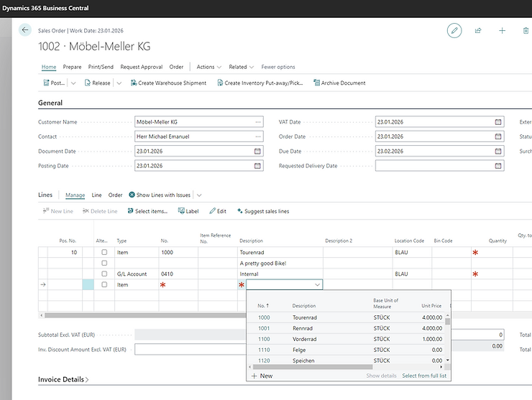Viewport: 532px width, 400px height.
Task: Tick the checkbox on the new Item line
Action: [x=104, y=285]
